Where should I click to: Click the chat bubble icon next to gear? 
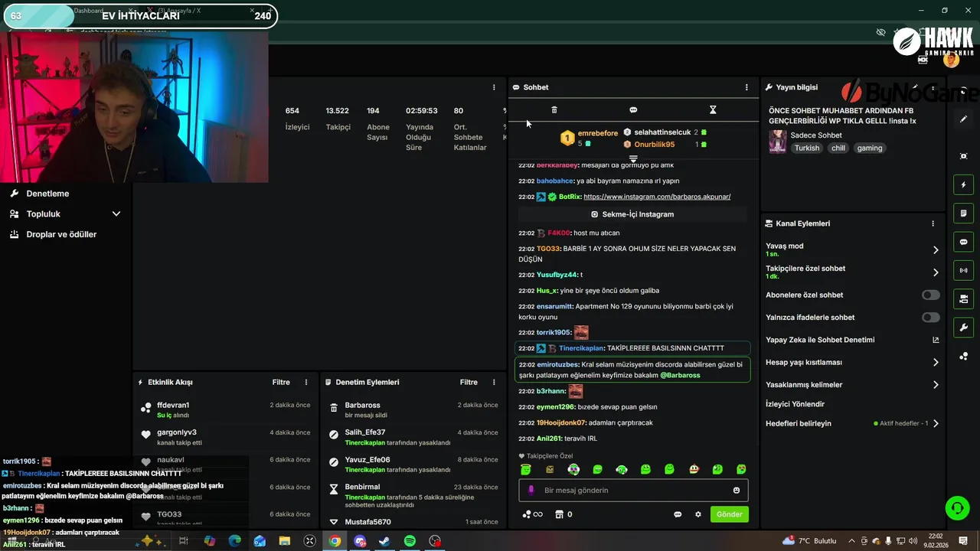pyautogui.click(x=678, y=514)
